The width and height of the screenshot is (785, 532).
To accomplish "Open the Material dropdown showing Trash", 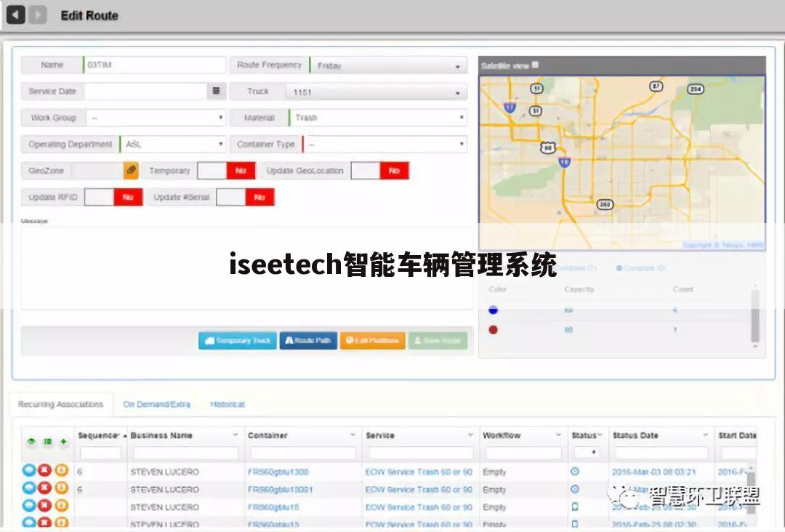I will point(378,118).
